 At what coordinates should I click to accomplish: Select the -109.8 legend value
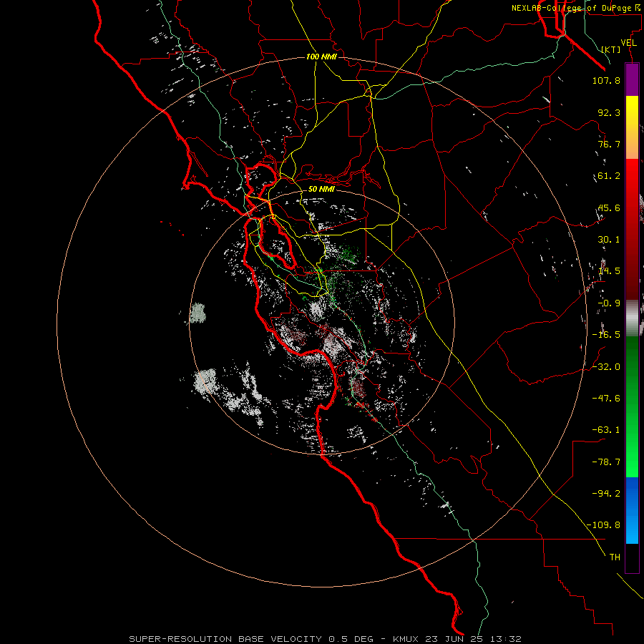[603, 525]
